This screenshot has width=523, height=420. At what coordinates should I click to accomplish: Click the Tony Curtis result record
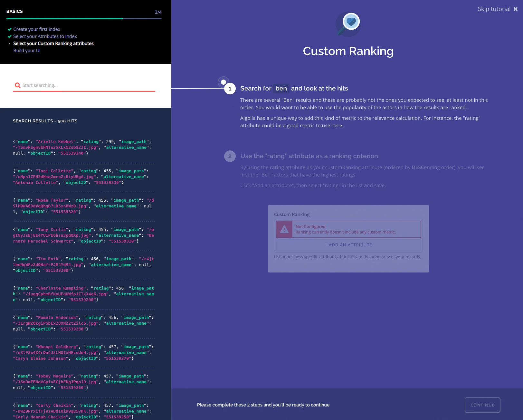pyautogui.click(x=83, y=235)
